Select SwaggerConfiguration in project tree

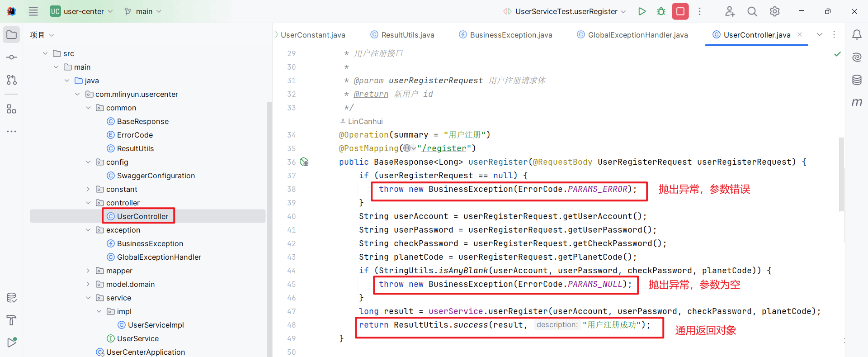pos(151,176)
